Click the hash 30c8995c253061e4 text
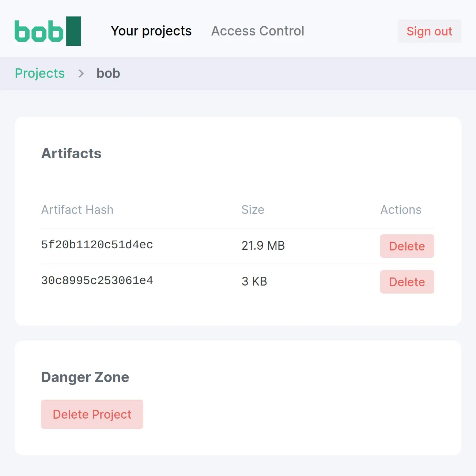This screenshot has height=476, width=476. 97,281
